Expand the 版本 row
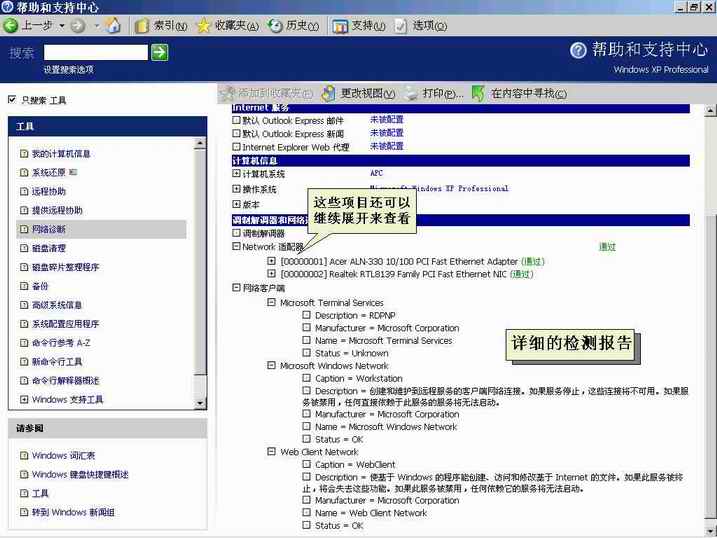 point(236,204)
